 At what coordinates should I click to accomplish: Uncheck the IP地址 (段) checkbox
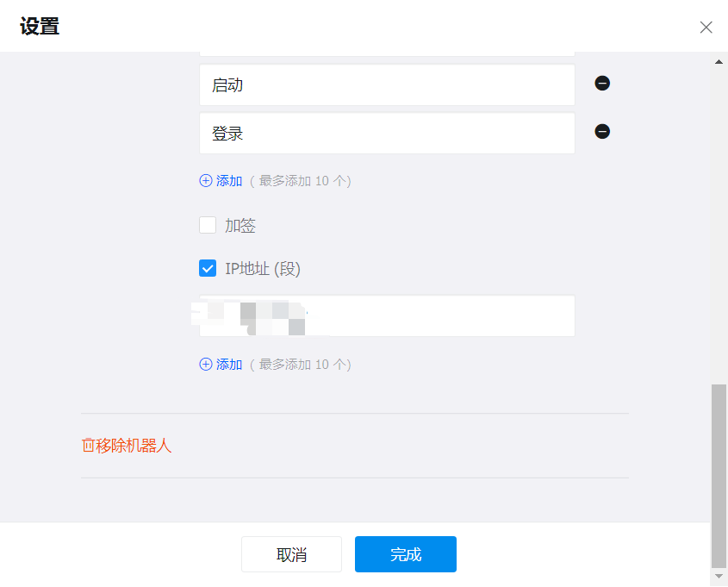[x=208, y=269]
